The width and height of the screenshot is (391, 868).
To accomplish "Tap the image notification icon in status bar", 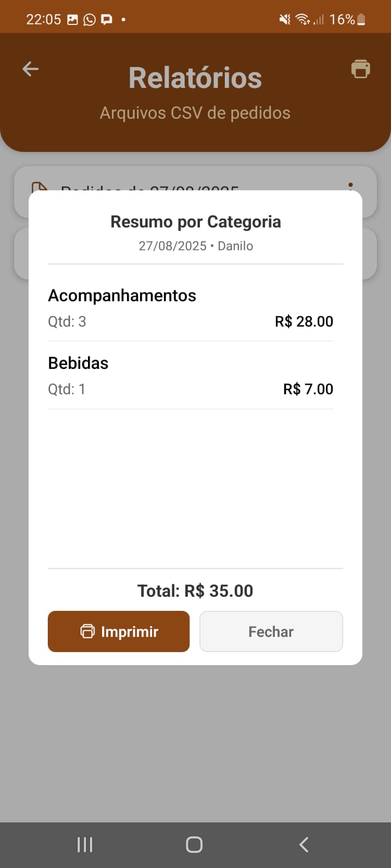I will (72, 20).
